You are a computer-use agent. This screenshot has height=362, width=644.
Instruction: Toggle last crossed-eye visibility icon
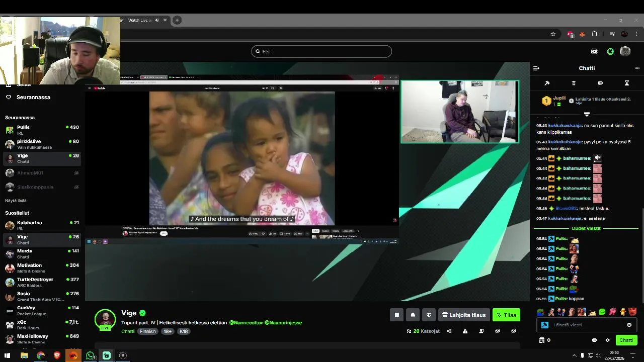[514, 331]
